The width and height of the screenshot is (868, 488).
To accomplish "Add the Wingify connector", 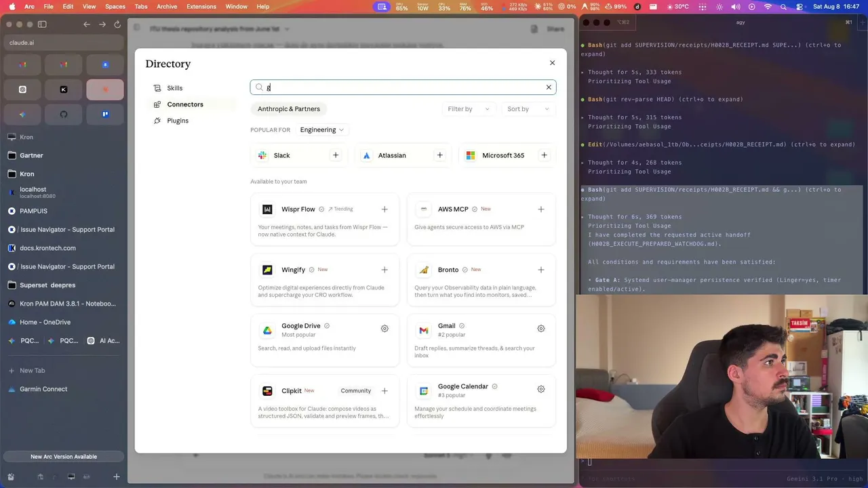I will point(384,270).
